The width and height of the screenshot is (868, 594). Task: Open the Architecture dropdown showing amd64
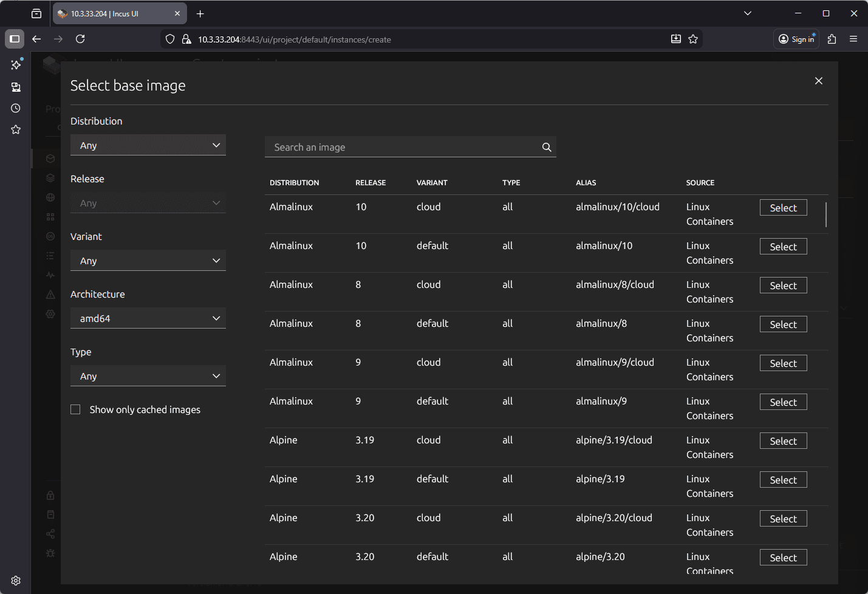point(148,318)
